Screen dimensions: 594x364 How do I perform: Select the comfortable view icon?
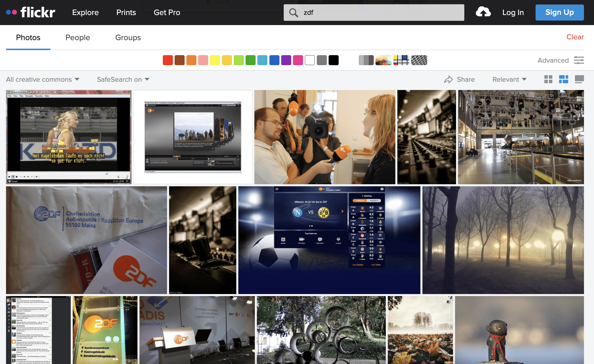coord(579,79)
